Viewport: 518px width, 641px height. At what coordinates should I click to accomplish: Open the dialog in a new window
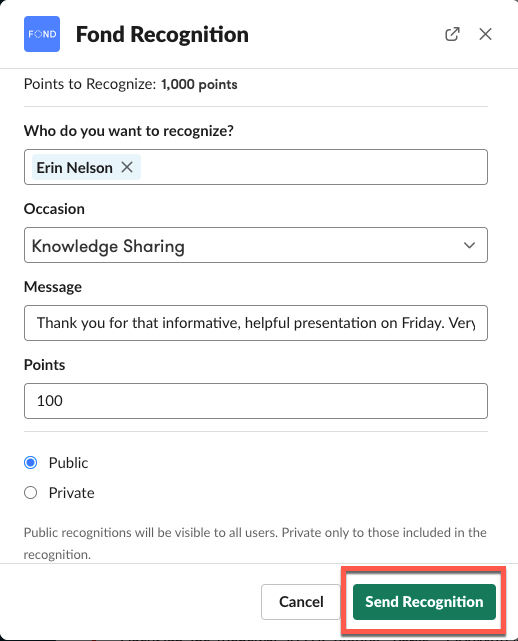click(x=452, y=34)
